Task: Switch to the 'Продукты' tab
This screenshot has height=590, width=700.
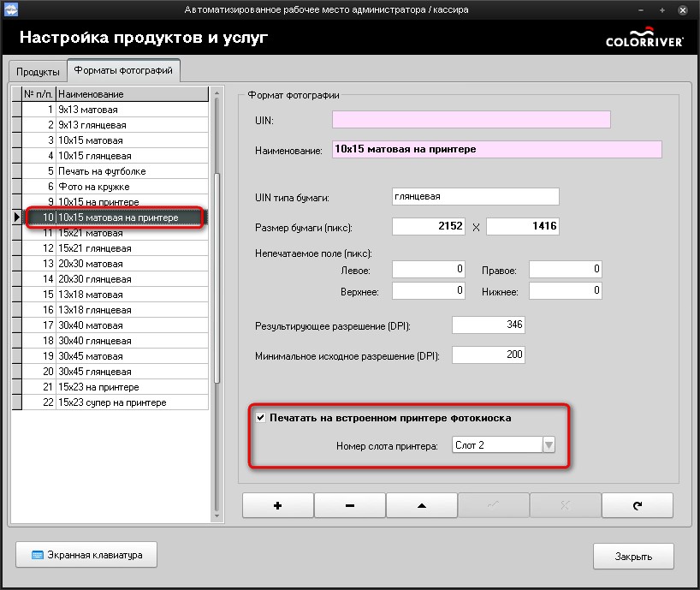Action: tap(38, 71)
